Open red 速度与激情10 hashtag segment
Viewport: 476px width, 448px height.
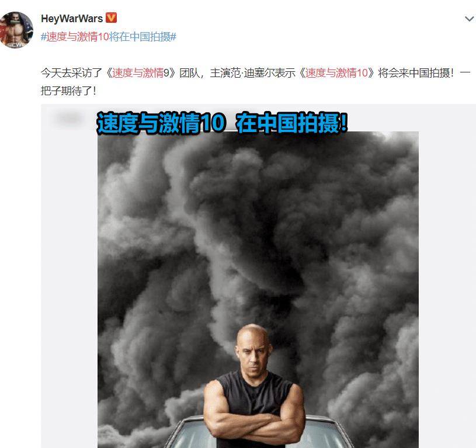tap(78, 37)
